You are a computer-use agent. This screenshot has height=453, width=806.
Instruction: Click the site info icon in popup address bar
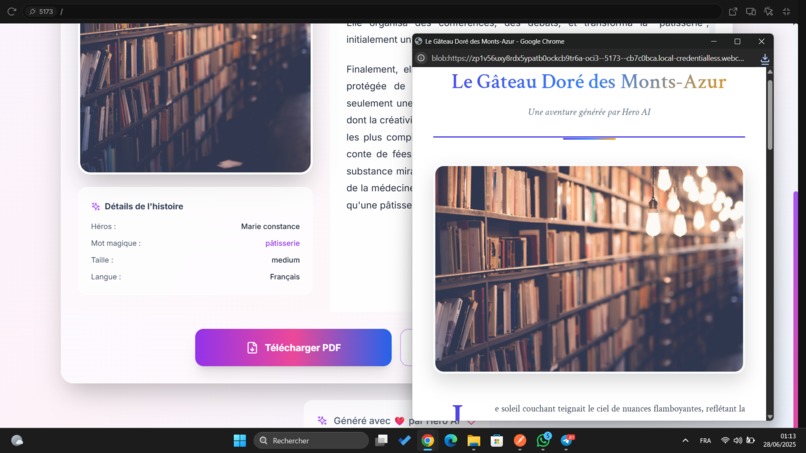[x=421, y=58]
